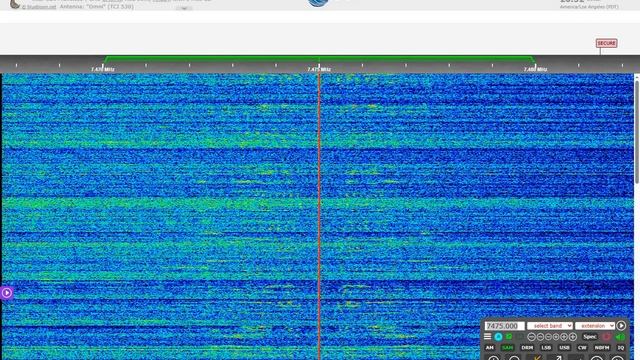Select AM demodulation mode
640x360 pixels.
click(x=490, y=348)
